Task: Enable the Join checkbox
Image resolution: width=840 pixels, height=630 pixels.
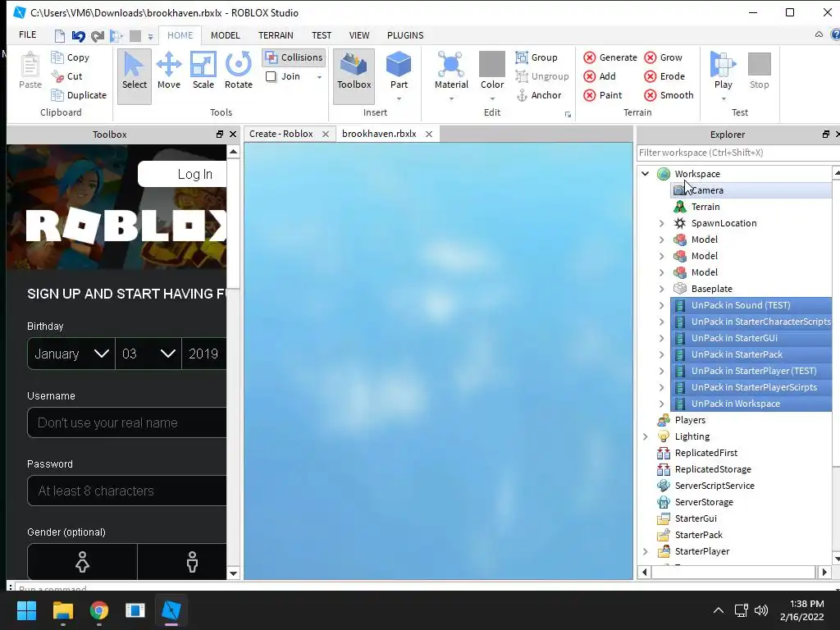Action: (x=271, y=76)
